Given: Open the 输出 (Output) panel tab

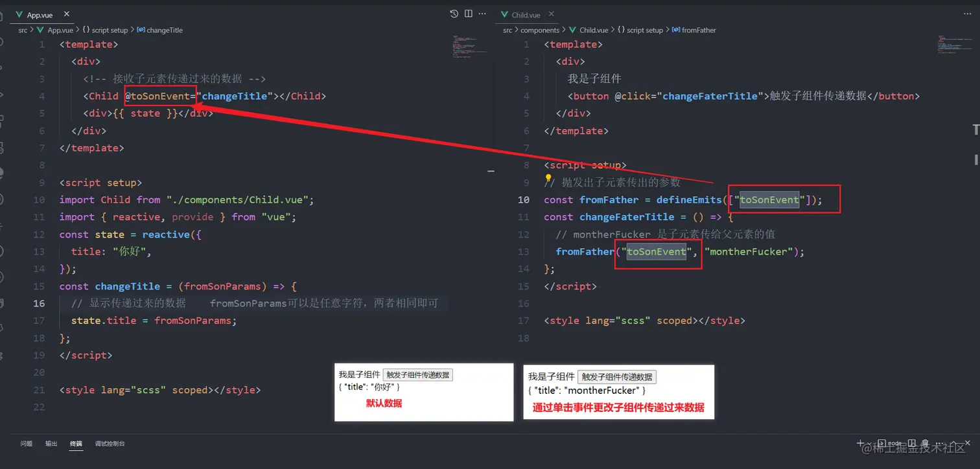Looking at the screenshot, I should click(51, 444).
